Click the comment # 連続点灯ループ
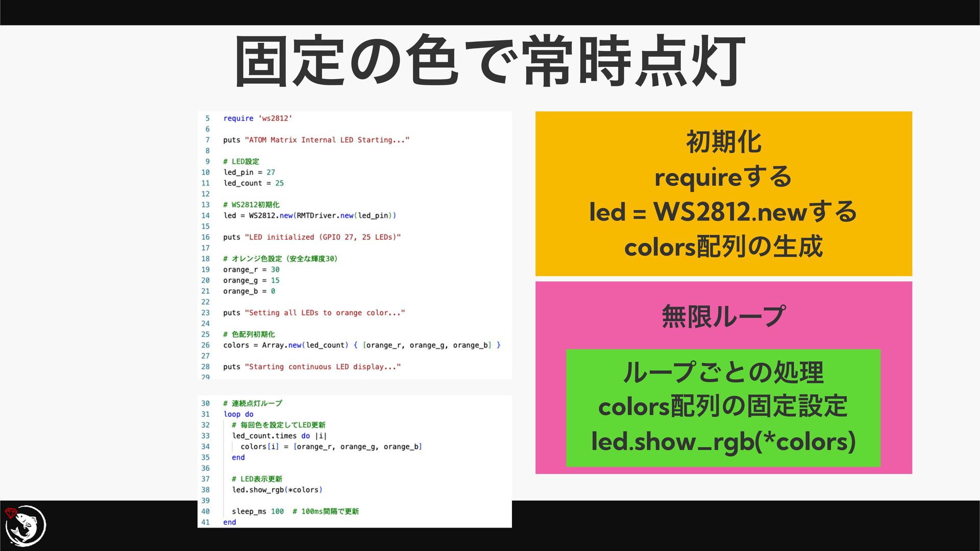This screenshot has width=980, height=551. coord(253,404)
